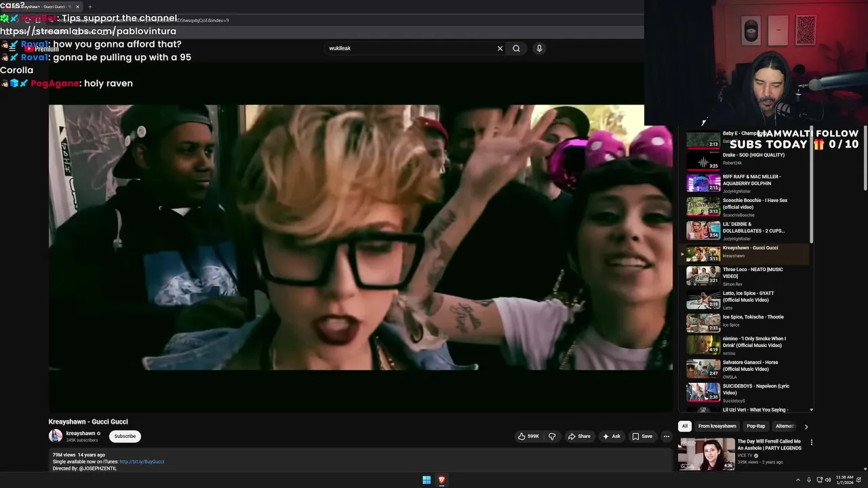Image resolution: width=868 pixels, height=488 pixels.
Task: Open options for the VICE TV recommendation
Action: (x=811, y=443)
